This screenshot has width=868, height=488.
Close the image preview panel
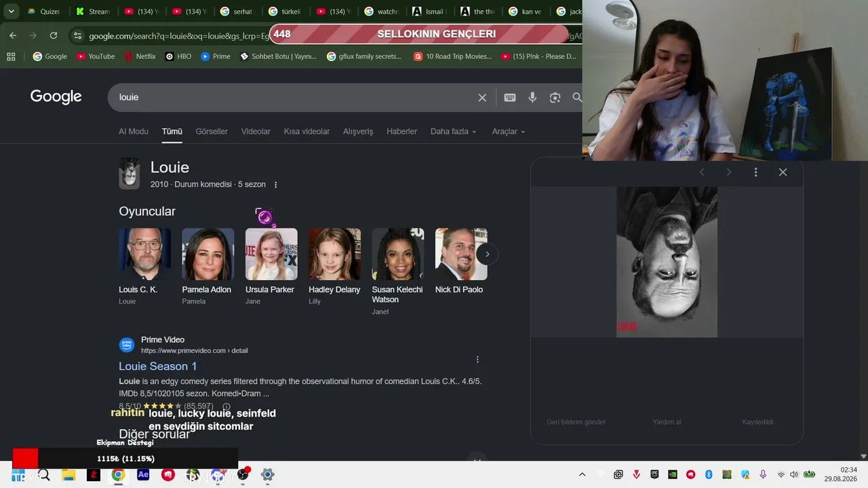[783, 172]
